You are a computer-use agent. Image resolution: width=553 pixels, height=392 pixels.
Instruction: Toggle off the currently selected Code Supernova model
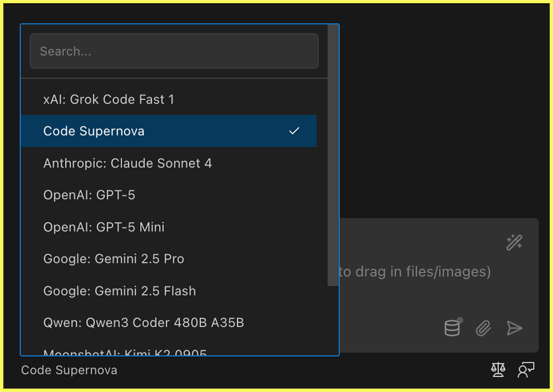pyautogui.click(x=94, y=131)
